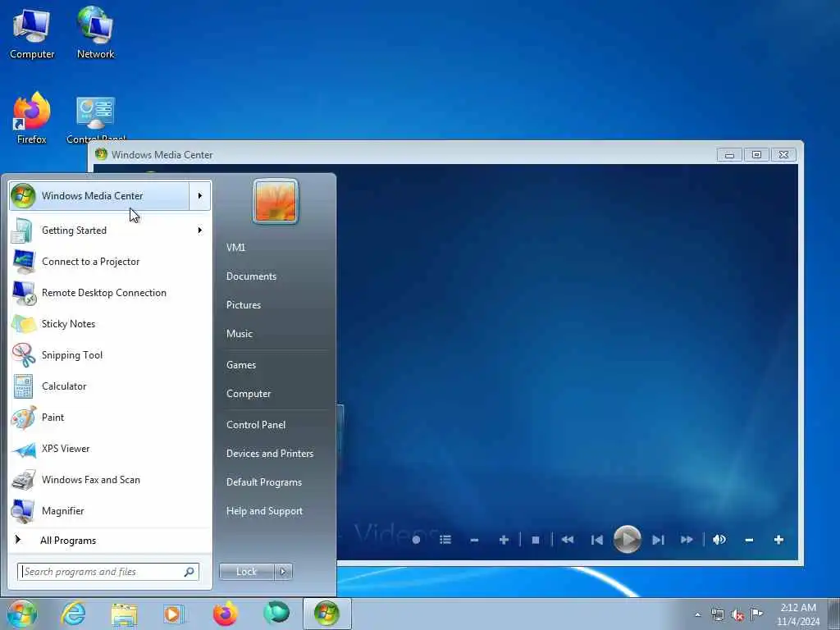Select the Control Panel desktop icon

coord(96,120)
